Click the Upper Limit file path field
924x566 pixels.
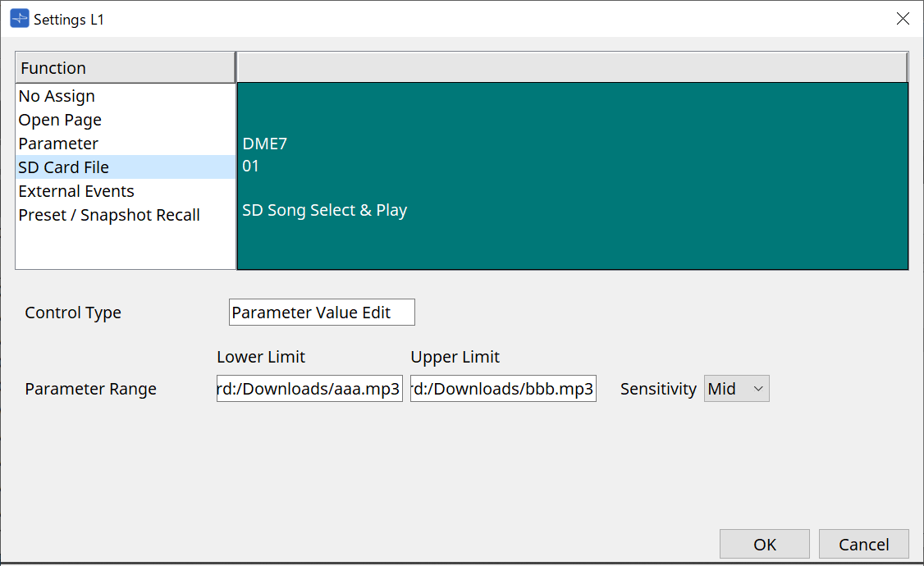(503, 388)
